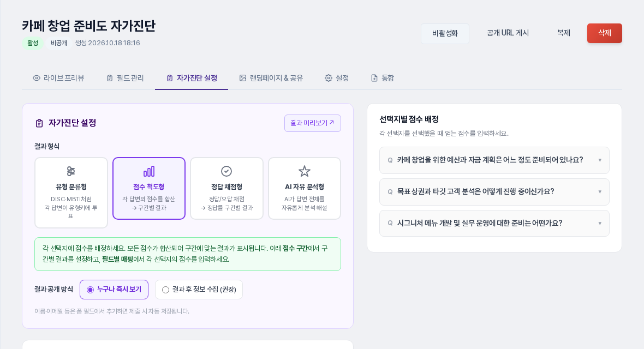Open the 시그니처 메뉴 개발 및 실무 운영 row
Image resolution: width=644 pixels, height=349 pixels.
[494, 224]
